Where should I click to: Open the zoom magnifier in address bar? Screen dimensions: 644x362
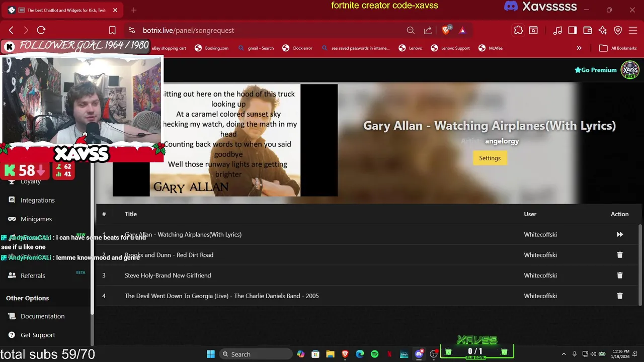click(411, 30)
